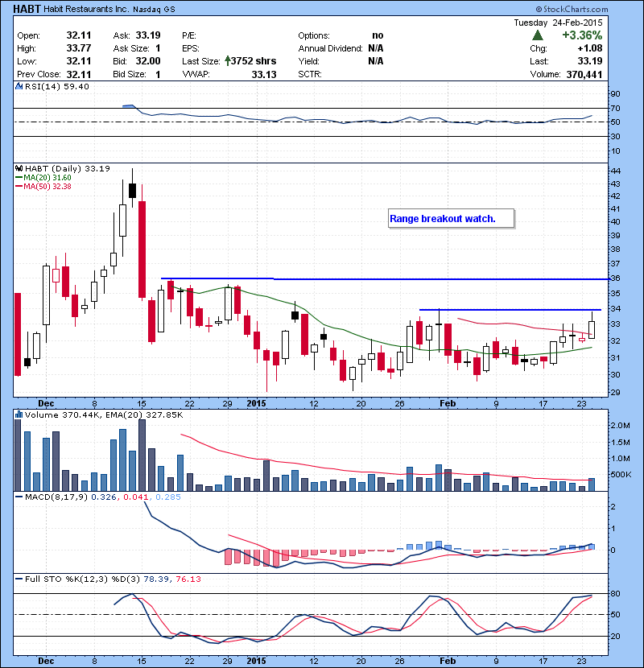
Task: Click the 3752 shrs last size
Action: pos(254,61)
